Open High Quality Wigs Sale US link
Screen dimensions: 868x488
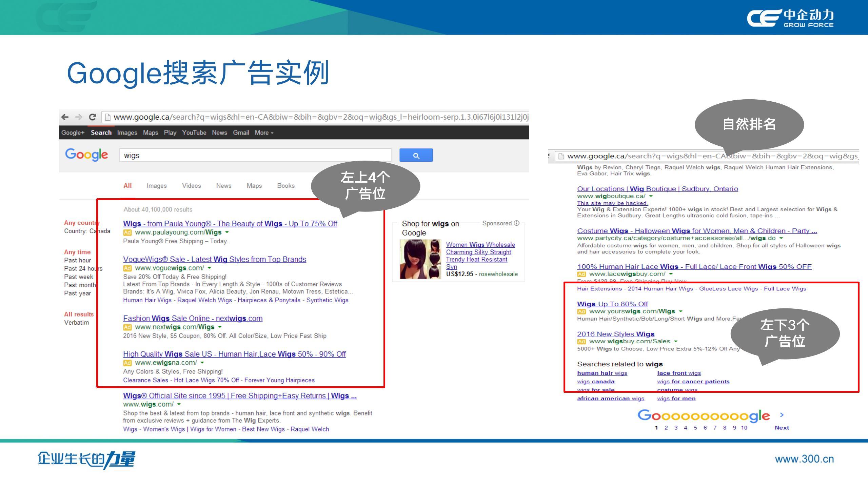click(234, 354)
